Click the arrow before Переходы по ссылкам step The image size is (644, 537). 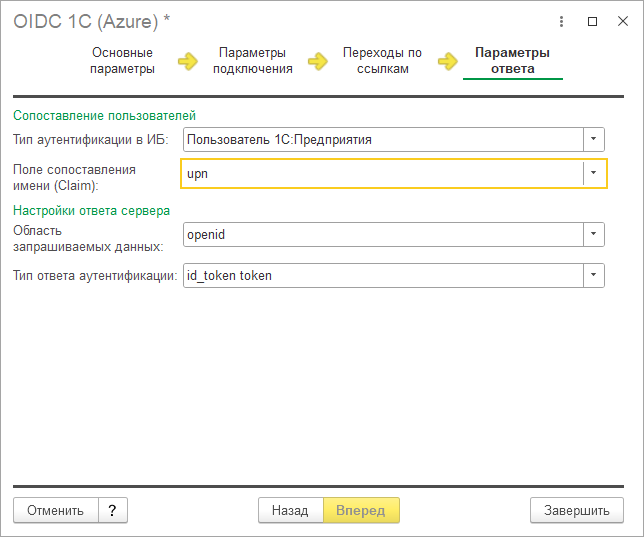(x=318, y=62)
